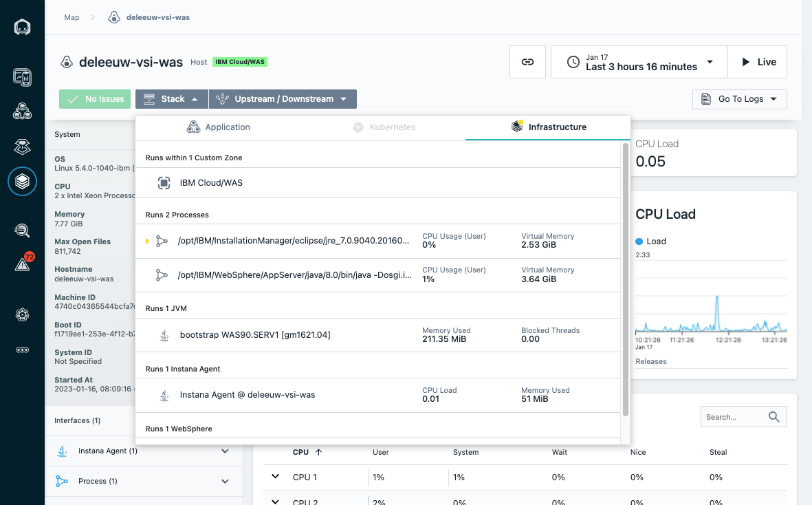The height and width of the screenshot is (505, 812).
Task: Click the IBM Cloud/WAS zone icon
Action: tap(164, 183)
